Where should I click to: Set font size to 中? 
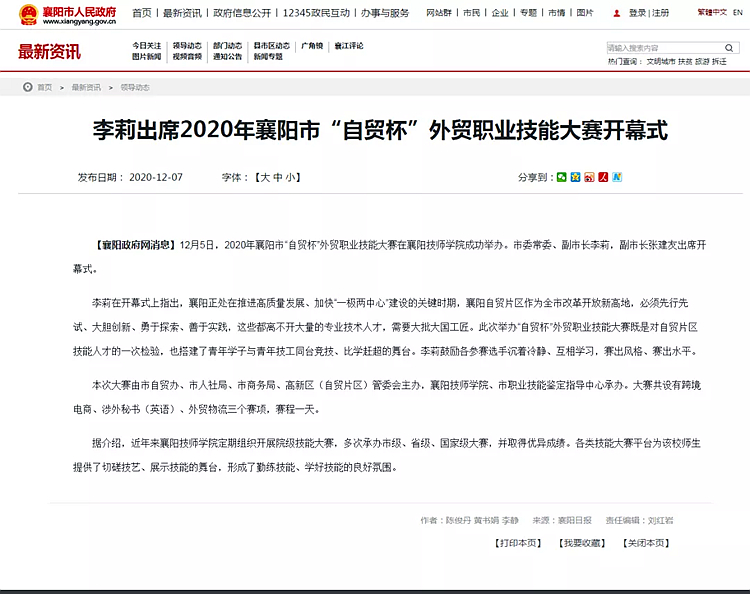(x=278, y=177)
